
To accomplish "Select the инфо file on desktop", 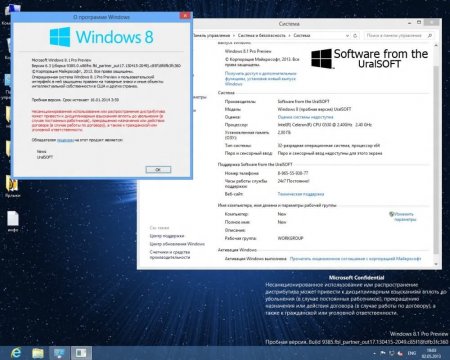I will [13, 221].
